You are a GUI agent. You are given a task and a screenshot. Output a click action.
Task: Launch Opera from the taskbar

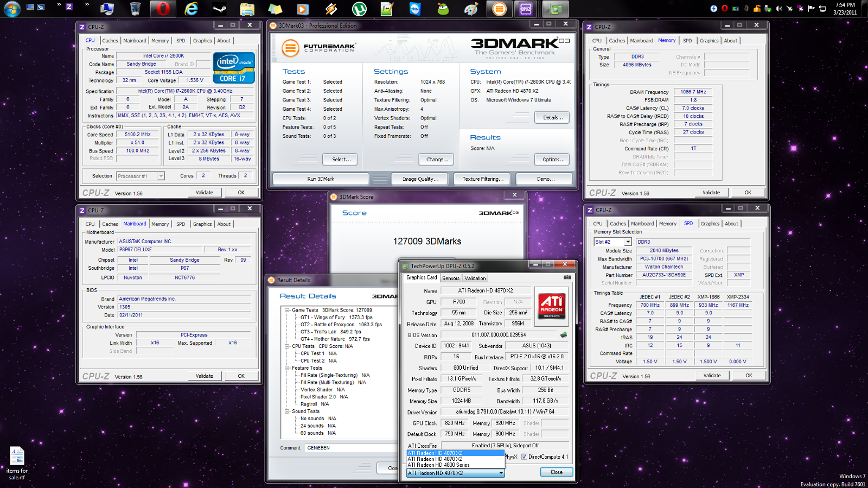[x=163, y=9]
